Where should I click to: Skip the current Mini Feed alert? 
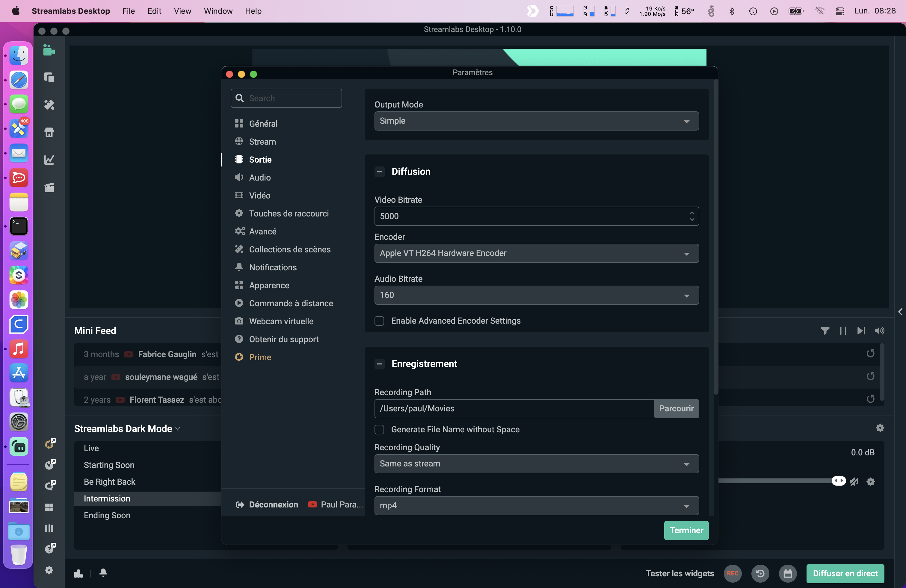(x=861, y=331)
